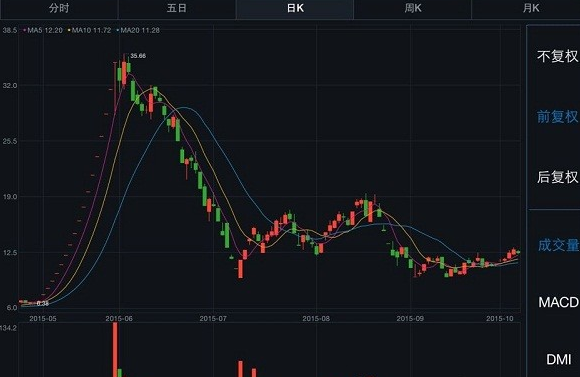Viewport: 580px width, 377px height.
Task: Click the tallest red volume bar
Action: [115, 350]
